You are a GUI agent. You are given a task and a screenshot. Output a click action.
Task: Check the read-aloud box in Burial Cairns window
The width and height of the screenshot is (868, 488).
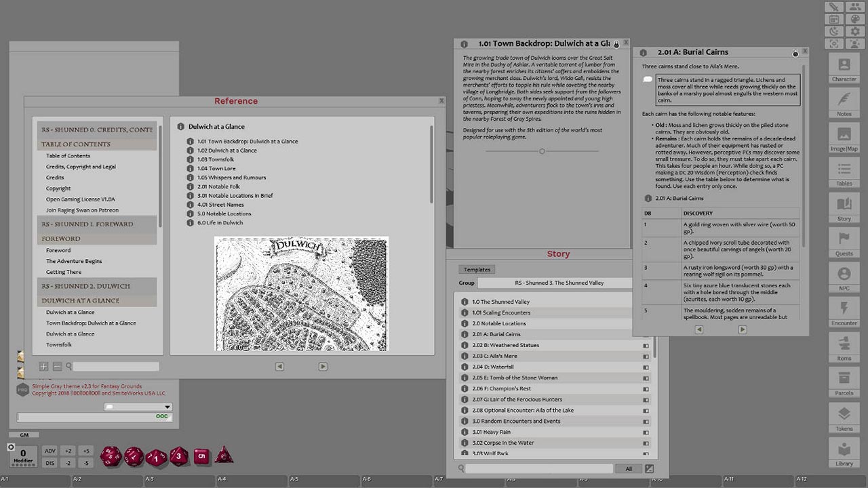(x=648, y=79)
